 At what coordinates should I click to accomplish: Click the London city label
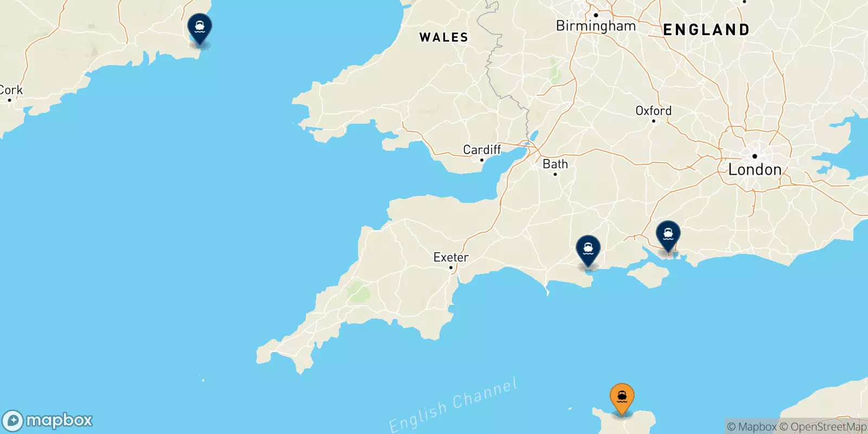point(755,170)
